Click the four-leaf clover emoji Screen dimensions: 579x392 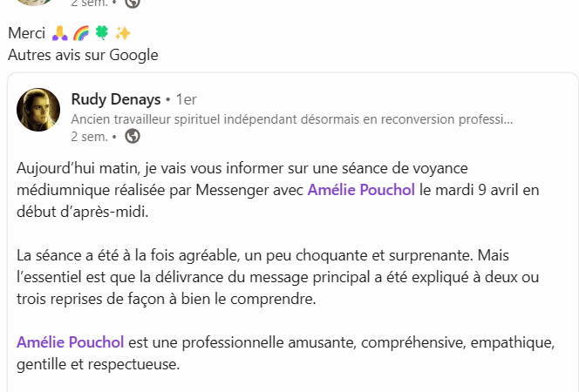101,34
